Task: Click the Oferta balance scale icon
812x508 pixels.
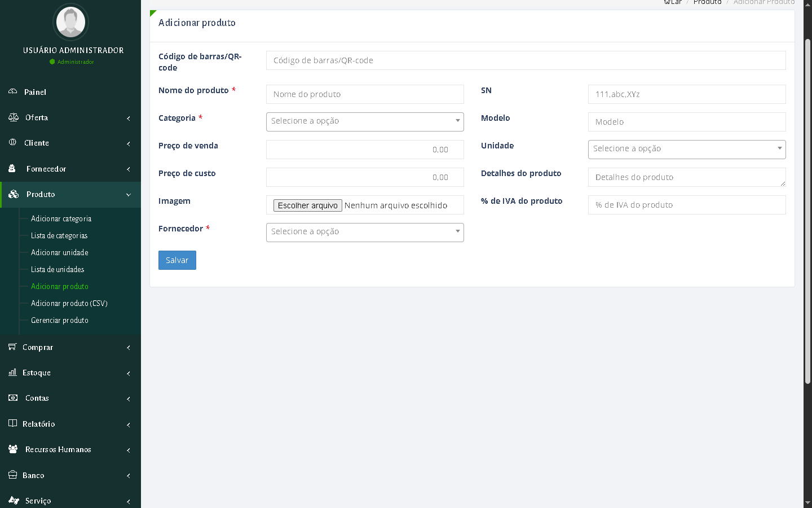Action: point(14,117)
